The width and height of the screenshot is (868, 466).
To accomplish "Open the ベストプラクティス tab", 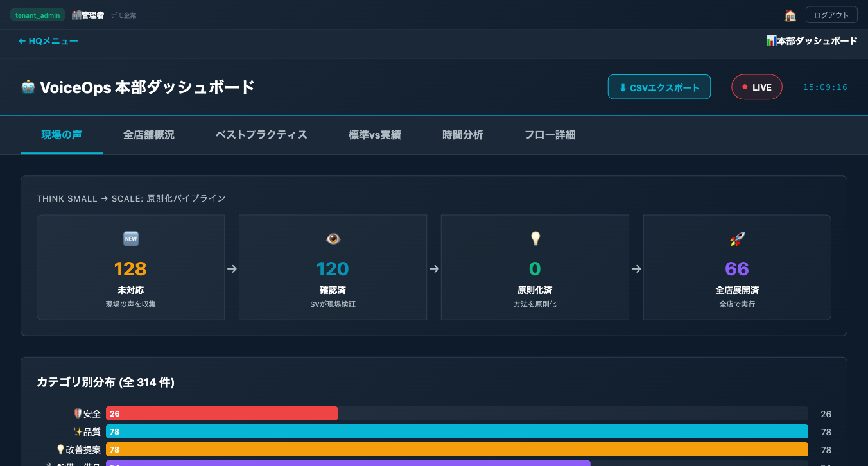I will pyautogui.click(x=261, y=135).
